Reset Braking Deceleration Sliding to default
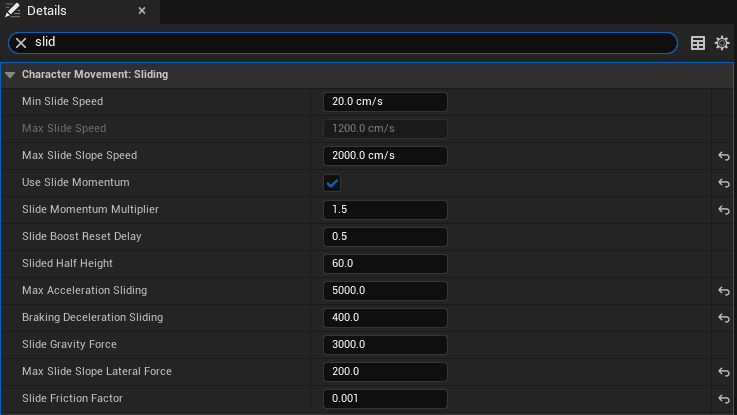The width and height of the screenshot is (737, 415). [724, 318]
